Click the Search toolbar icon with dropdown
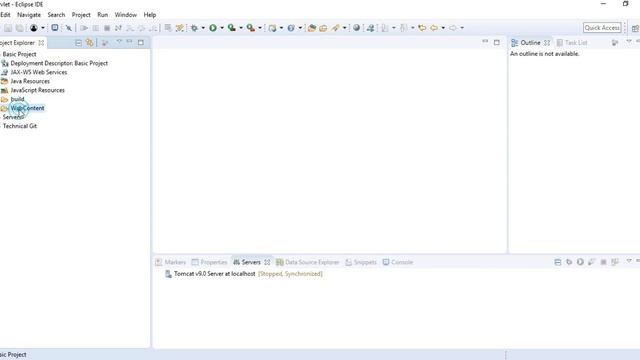Screen dimensions: 640x360 click(x=336, y=28)
